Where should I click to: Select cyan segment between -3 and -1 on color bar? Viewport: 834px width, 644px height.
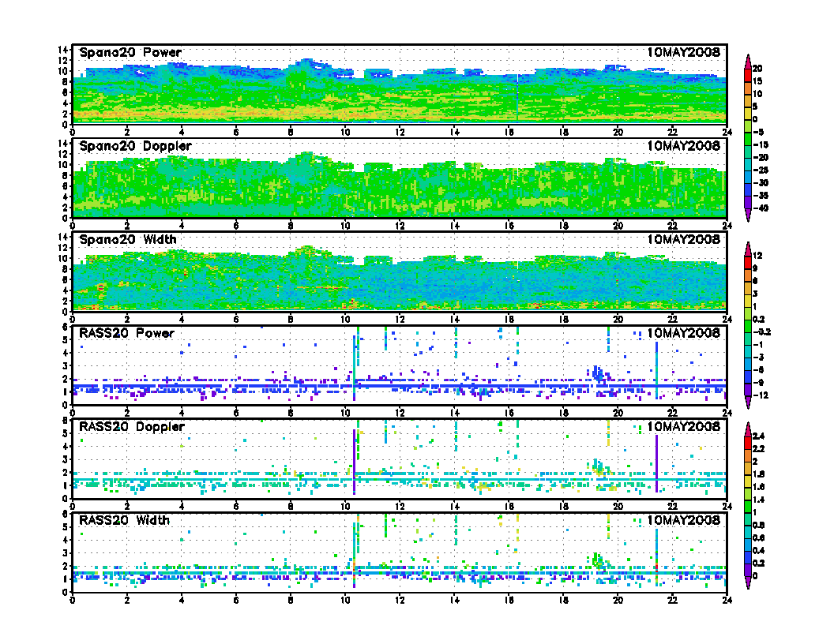748,351
